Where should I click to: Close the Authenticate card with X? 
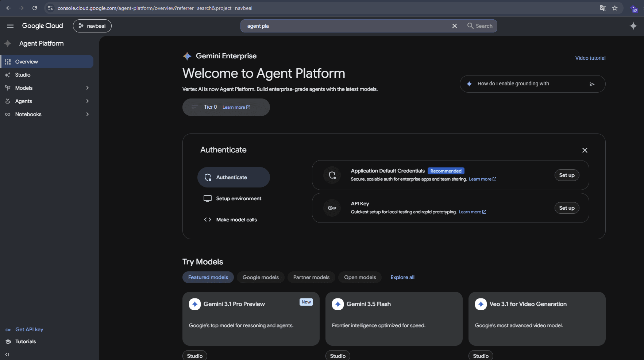click(585, 150)
